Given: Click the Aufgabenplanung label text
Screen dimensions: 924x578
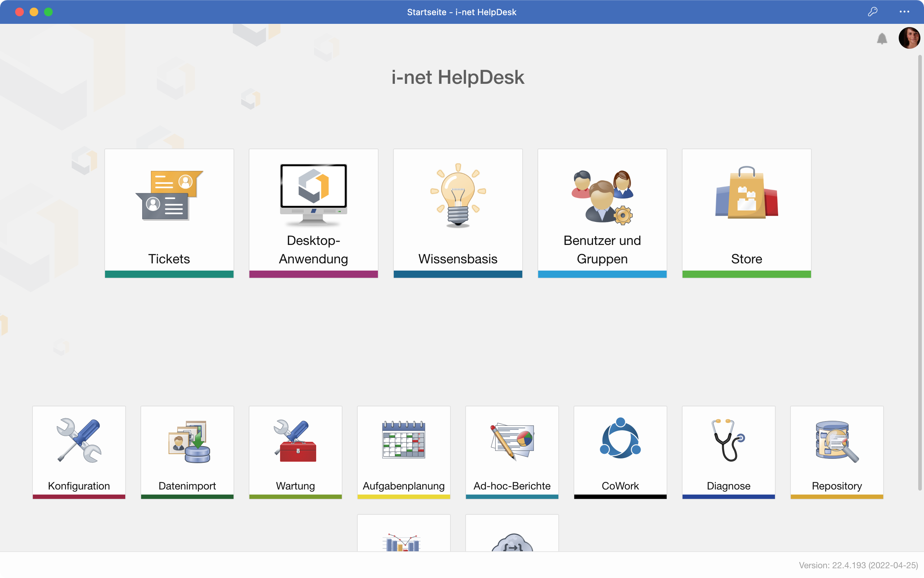Looking at the screenshot, I should (x=404, y=486).
